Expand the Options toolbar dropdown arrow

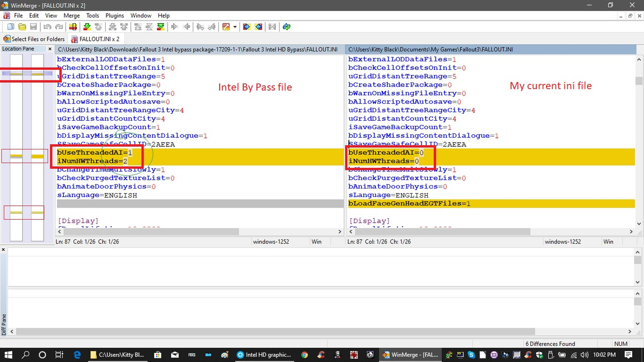click(x=234, y=27)
